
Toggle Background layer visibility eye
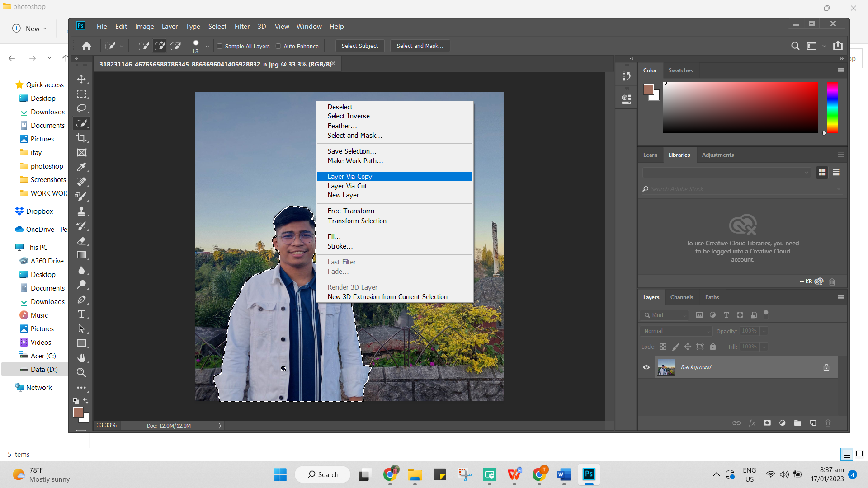[646, 367]
